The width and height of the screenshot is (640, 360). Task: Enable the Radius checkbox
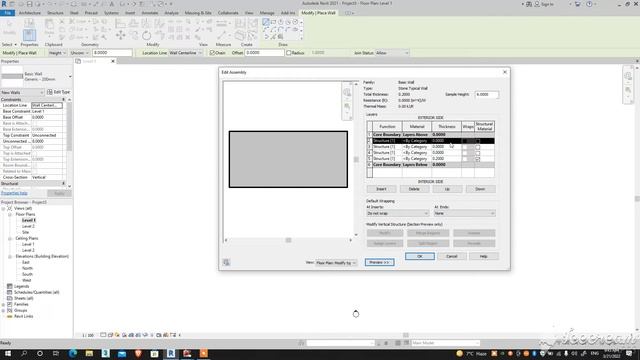(x=289, y=53)
